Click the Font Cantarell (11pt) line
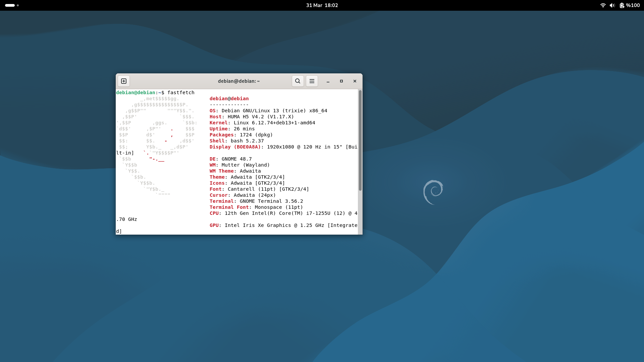This screenshot has width=644, height=362. coord(259,189)
